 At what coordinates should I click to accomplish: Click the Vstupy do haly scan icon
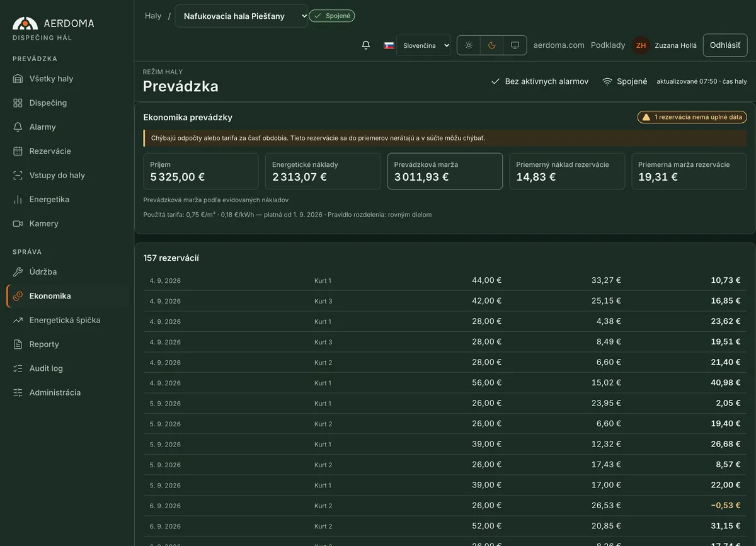pyautogui.click(x=18, y=175)
